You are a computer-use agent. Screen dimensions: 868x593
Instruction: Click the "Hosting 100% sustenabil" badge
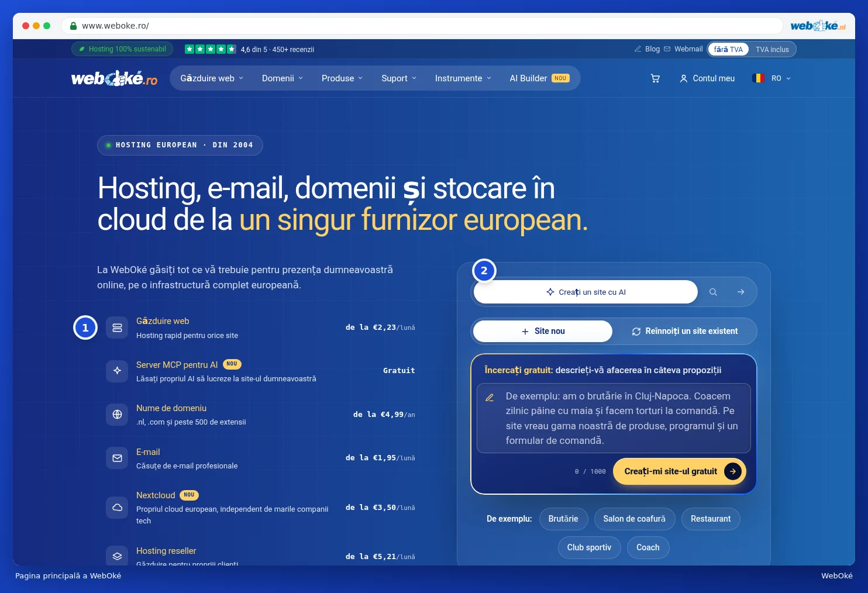pos(122,49)
